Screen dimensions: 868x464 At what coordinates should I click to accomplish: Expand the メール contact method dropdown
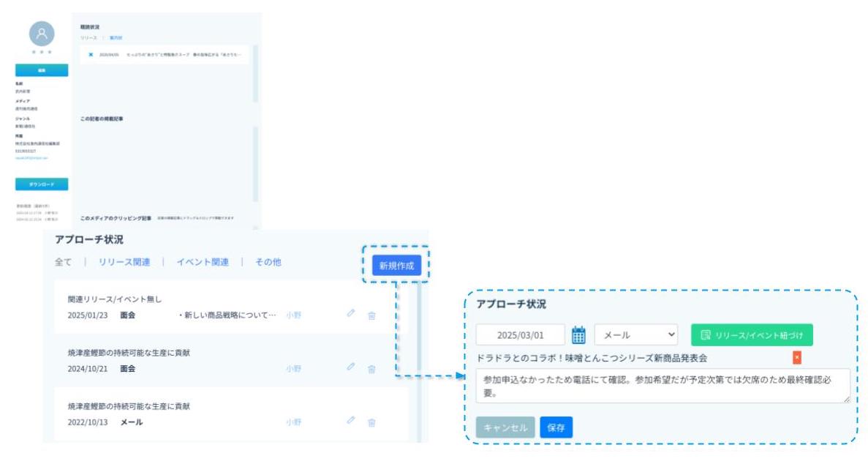tap(636, 335)
